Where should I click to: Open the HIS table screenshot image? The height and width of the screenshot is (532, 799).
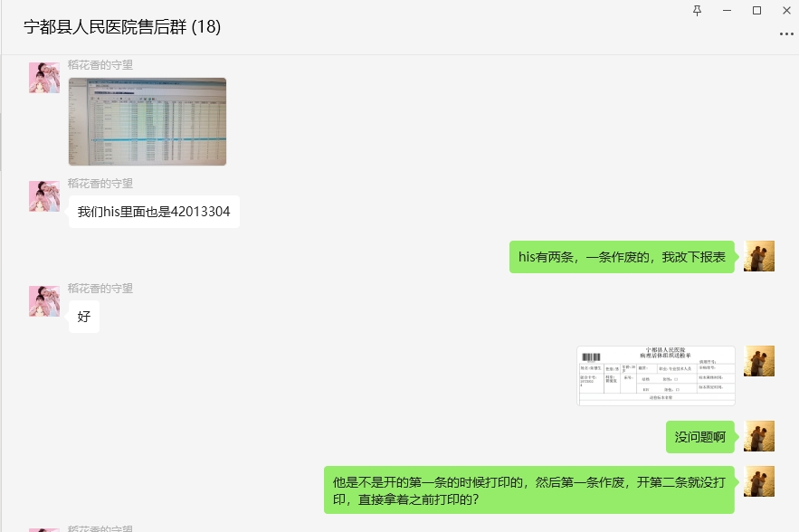click(x=147, y=121)
